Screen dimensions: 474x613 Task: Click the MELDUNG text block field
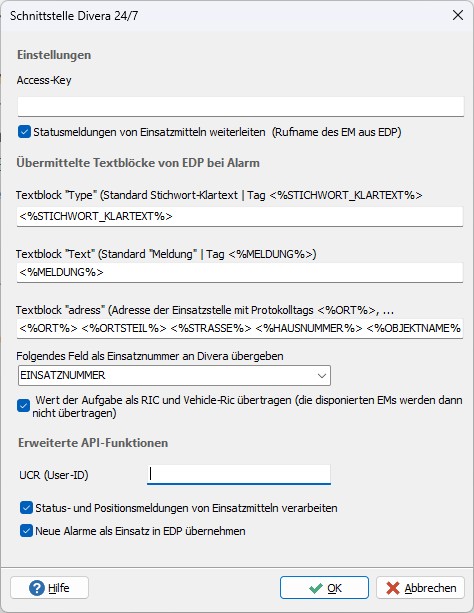coord(240,272)
